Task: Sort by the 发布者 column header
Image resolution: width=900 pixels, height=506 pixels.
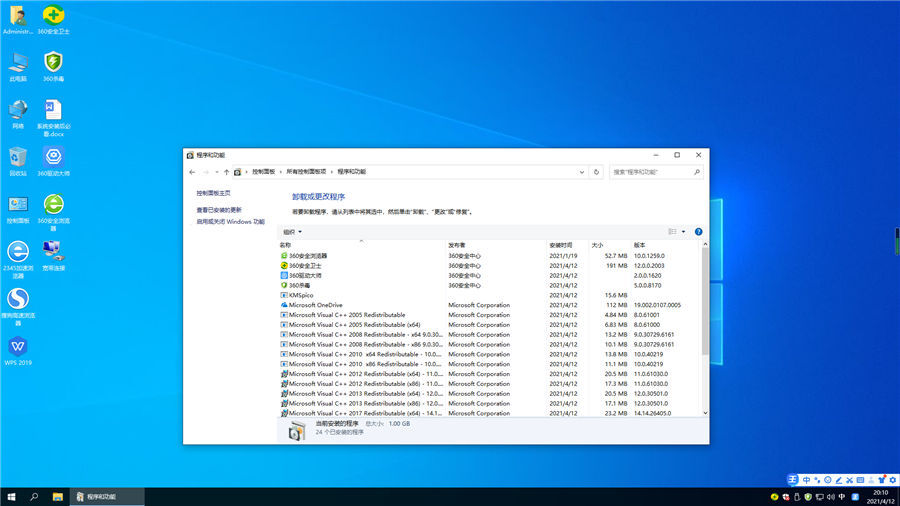Action: pyautogui.click(x=496, y=245)
